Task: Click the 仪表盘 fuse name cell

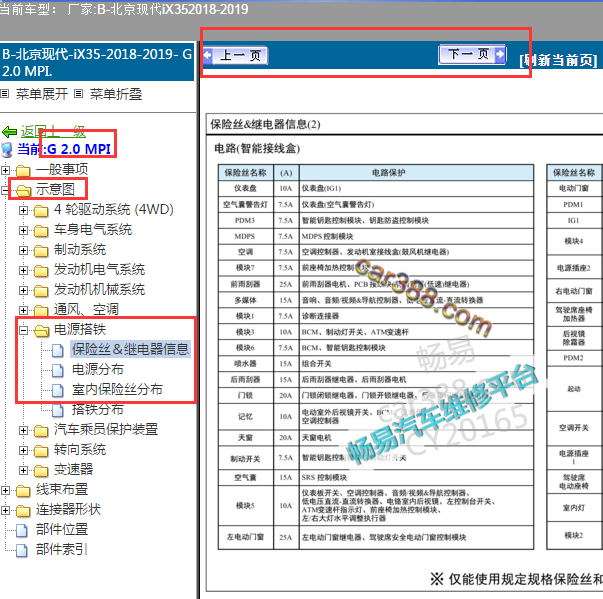Action: point(246,188)
